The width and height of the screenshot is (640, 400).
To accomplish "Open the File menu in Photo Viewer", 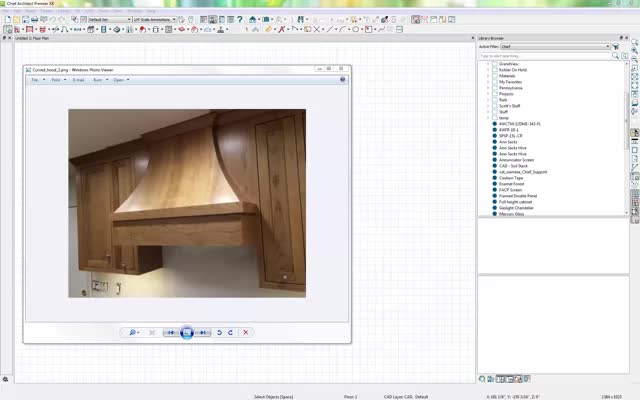I will pyautogui.click(x=34, y=79).
